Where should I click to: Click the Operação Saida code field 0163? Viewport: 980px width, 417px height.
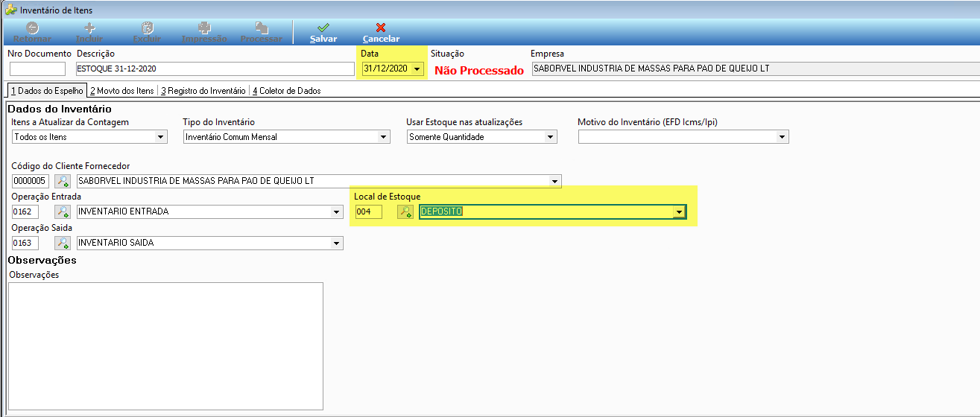(x=25, y=243)
